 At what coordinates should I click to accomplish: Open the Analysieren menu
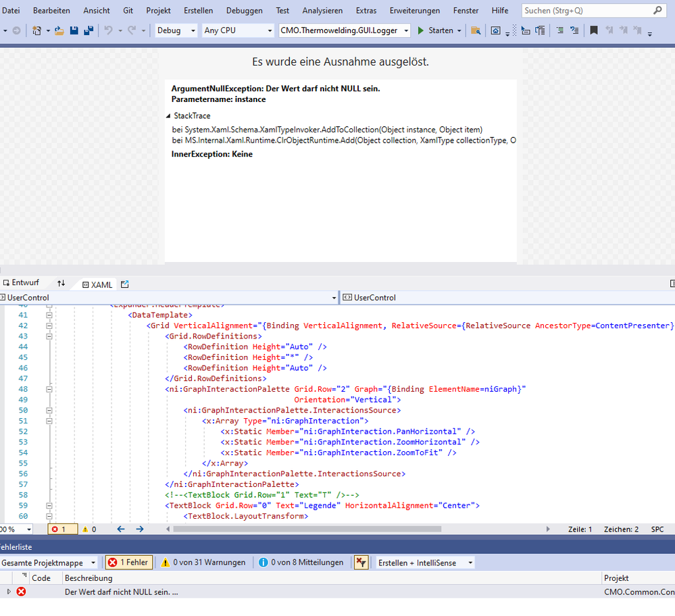point(322,10)
